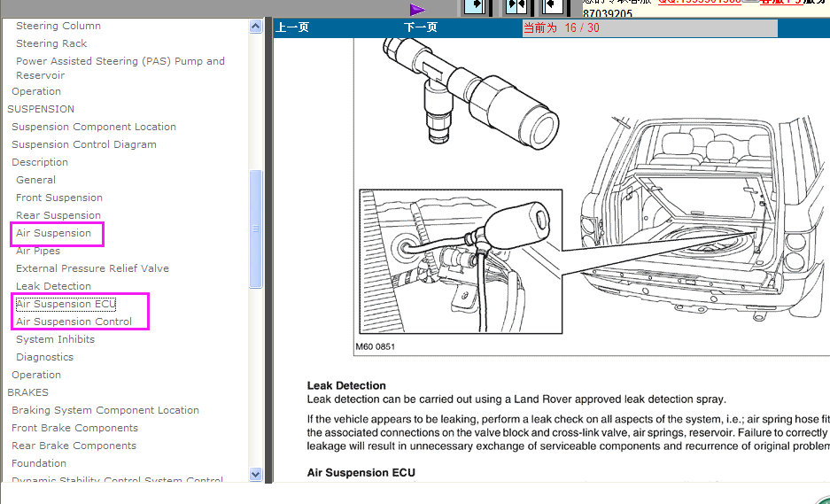The width and height of the screenshot is (830, 504).
Task: Open Power Assisted Steering (PAS) Pump topic
Action: pyautogui.click(x=120, y=68)
